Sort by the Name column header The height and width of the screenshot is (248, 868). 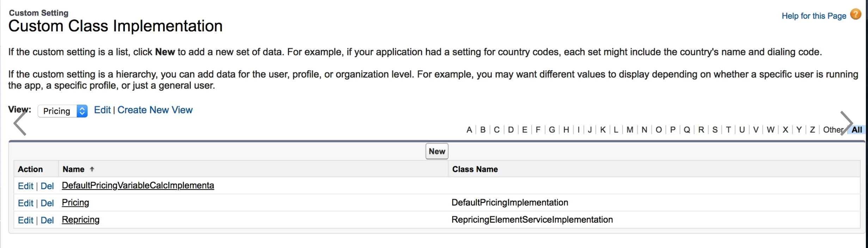73,169
